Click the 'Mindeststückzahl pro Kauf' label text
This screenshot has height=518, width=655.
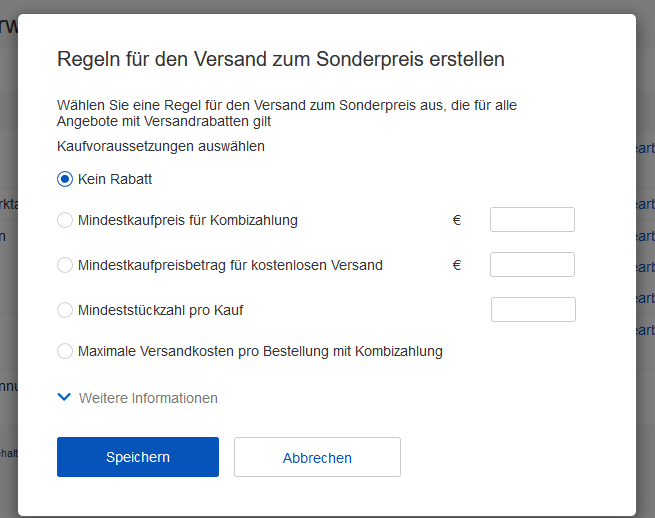pyautogui.click(x=161, y=310)
